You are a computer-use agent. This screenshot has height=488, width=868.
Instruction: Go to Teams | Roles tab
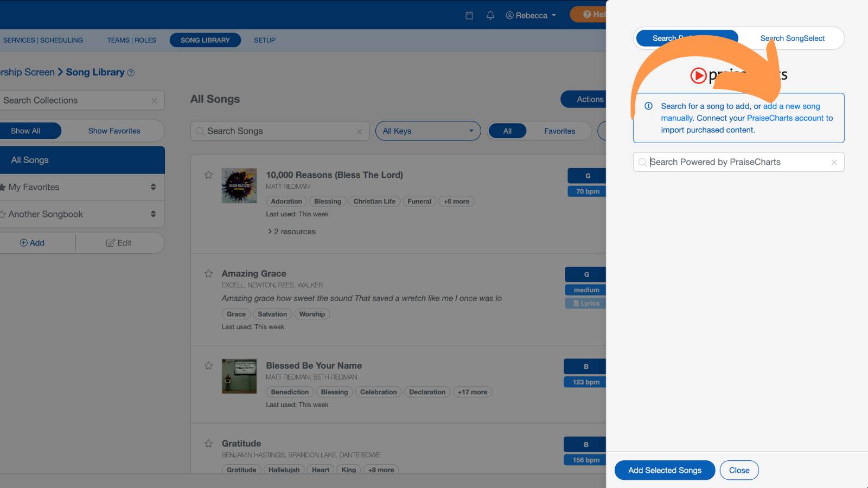pos(131,40)
